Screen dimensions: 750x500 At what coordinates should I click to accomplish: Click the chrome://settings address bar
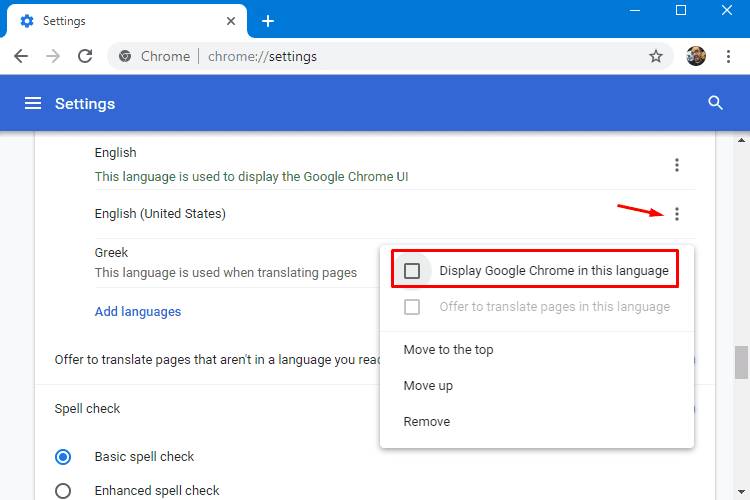[x=390, y=56]
